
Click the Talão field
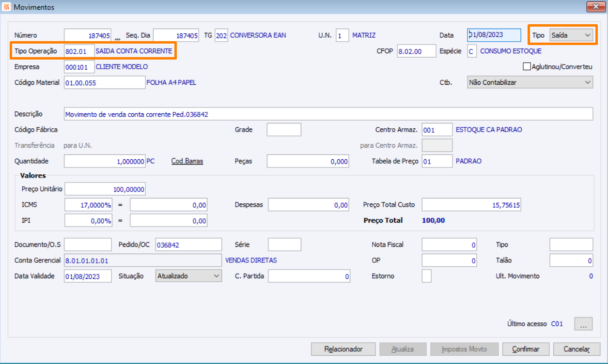point(571,260)
